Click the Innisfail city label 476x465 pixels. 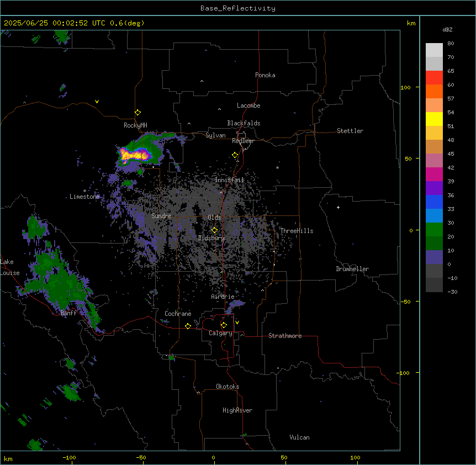point(230,180)
